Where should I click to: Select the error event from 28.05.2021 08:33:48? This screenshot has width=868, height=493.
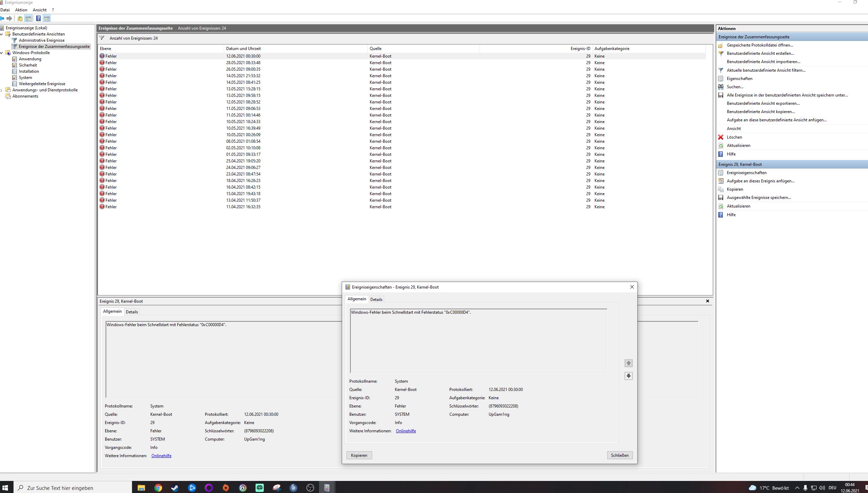[x=243, y=63]
